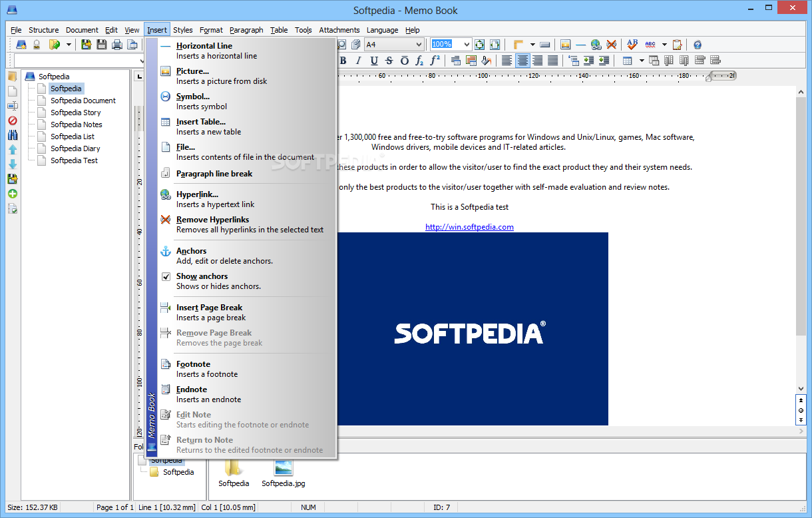Open dropdown arrow beside ABC spelling icon

pos(664,45)
